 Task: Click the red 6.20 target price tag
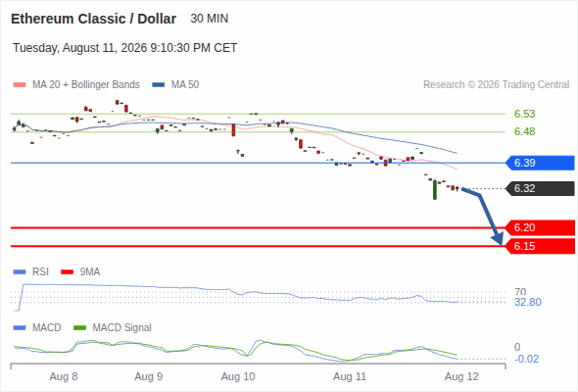point(540,228)
